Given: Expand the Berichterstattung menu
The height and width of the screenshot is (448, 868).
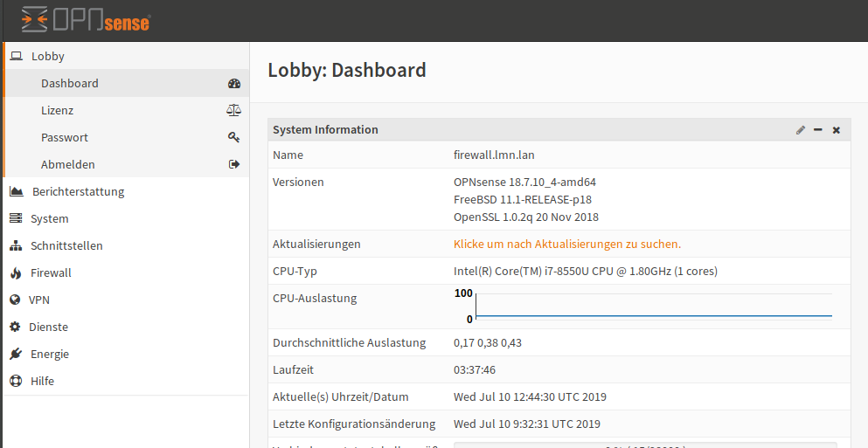Looking at the screenshot, I should point(126,191).
